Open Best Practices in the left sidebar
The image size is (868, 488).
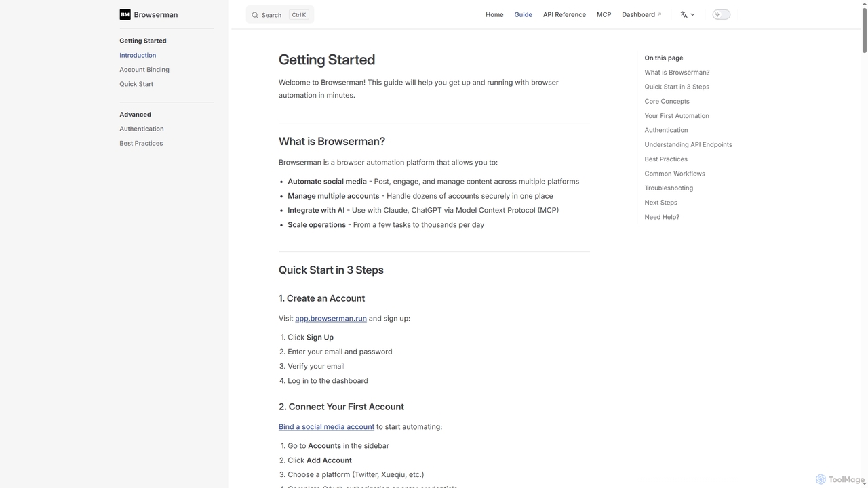141,143
